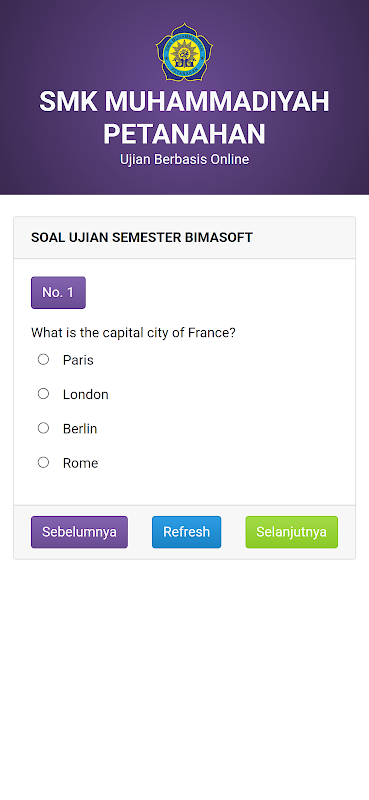Screen dimensions: 369x800
Task: Click the school emblem logo
Action: [184, 52]
